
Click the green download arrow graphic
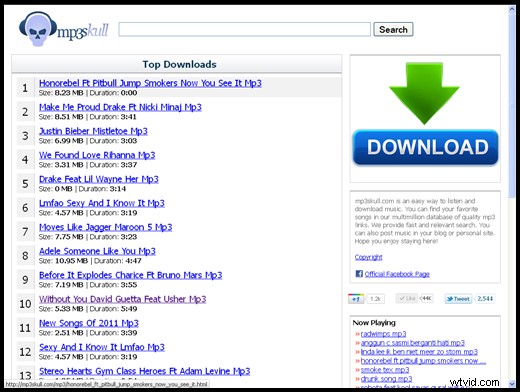(424, 93)
